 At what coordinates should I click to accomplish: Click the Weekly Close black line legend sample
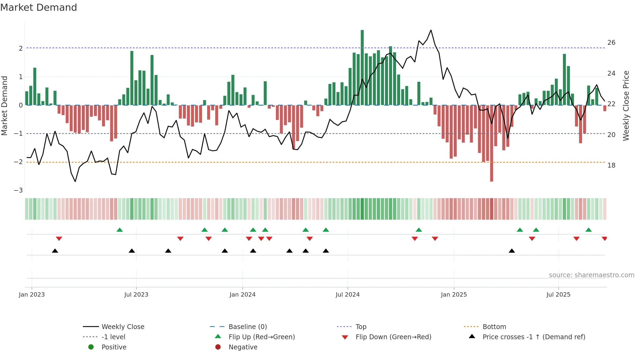tap(91, 327)
